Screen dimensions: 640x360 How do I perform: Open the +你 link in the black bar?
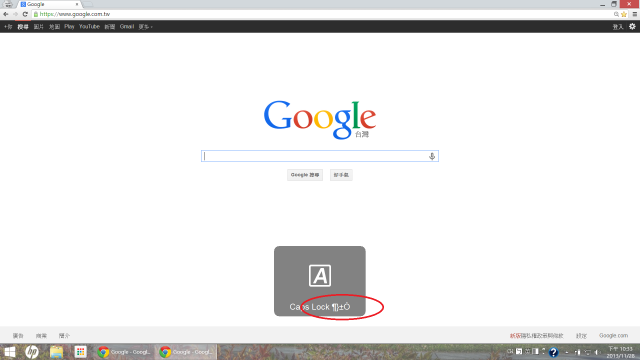[x=8, y=27]
